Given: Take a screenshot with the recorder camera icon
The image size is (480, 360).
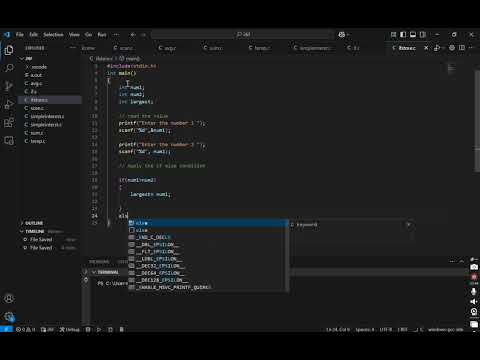Looking at the screenshot, I should [474, 267].
